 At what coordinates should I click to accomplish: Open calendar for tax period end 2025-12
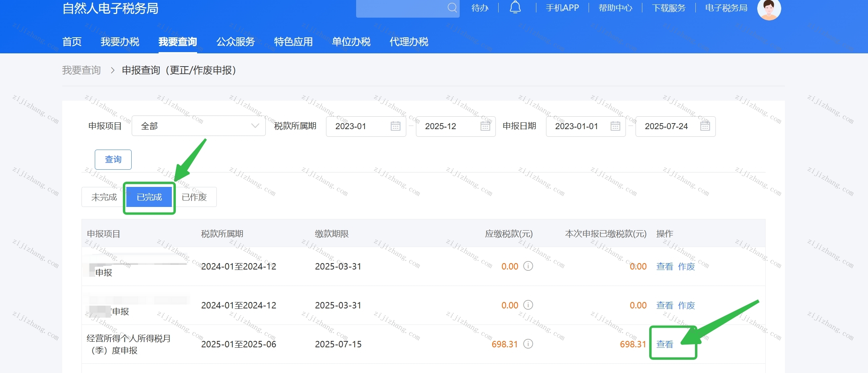tap(485, 126)
